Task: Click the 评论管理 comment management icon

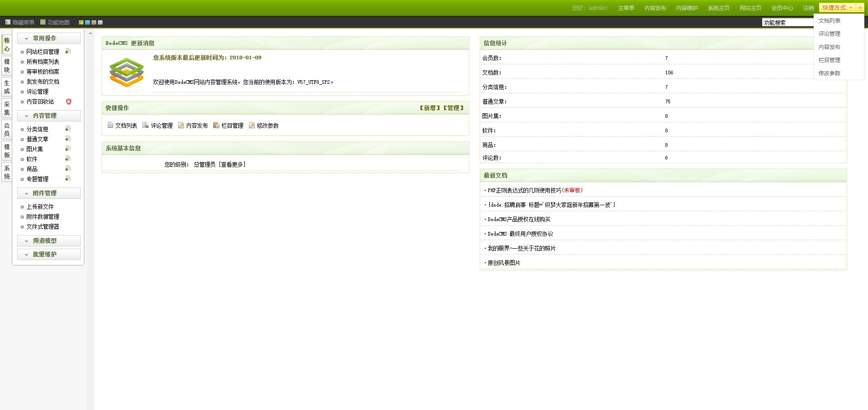Action: click(x=145, y=125)
